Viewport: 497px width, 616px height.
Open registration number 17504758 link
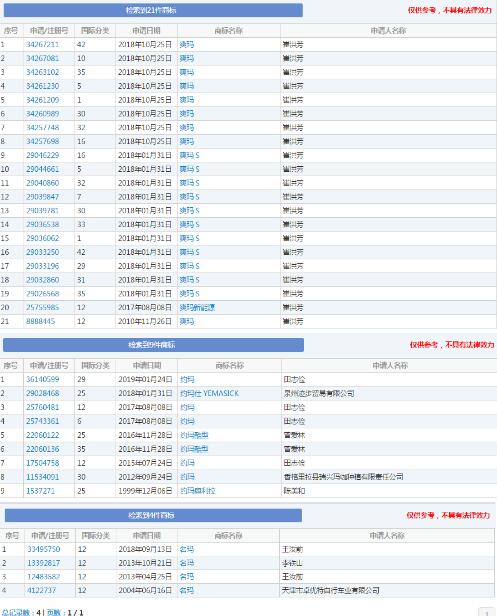point(42,463)
